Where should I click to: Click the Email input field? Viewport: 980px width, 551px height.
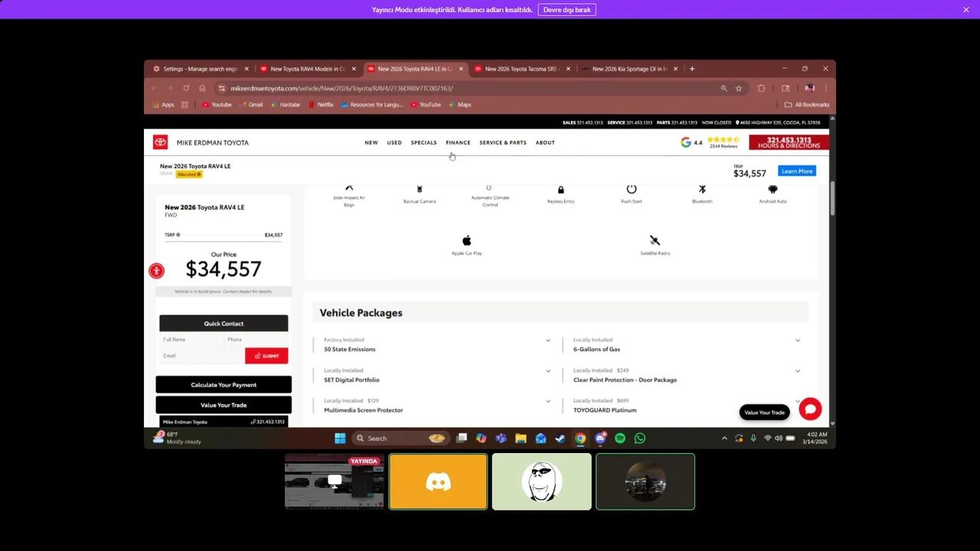point(202,356)
